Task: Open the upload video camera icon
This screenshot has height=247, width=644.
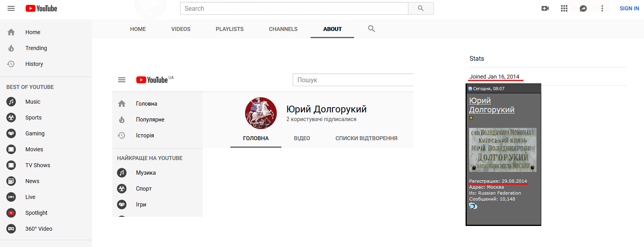Action: [545, 8]
